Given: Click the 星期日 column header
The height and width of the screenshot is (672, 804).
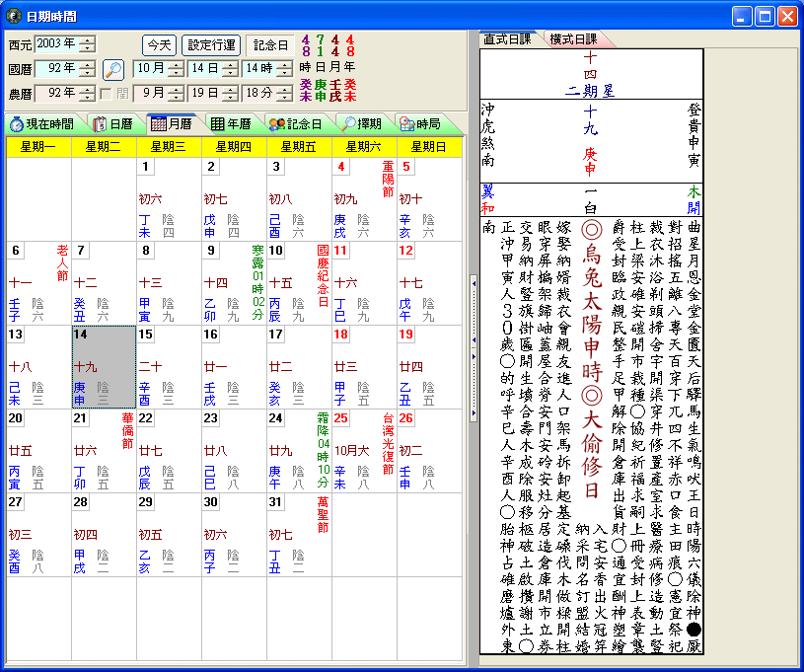Looking at the screenshot, I should pyautogui.click(x=429, y=147).
